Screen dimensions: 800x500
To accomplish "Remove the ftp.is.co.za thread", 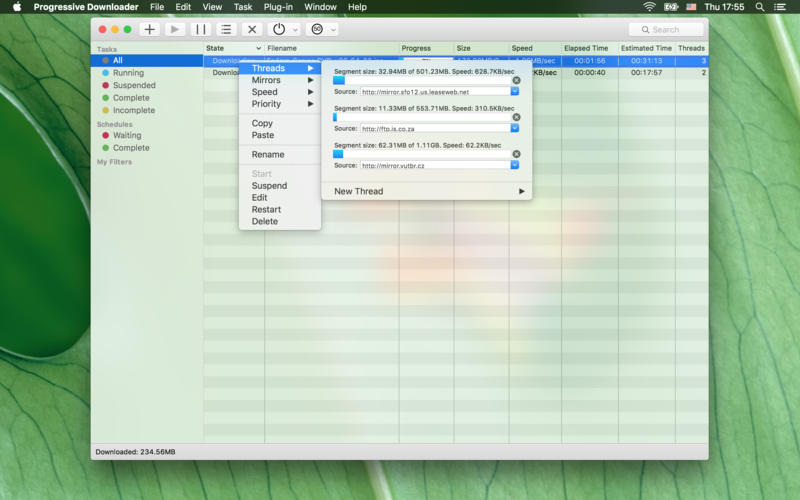I will [x=516, y=117].
